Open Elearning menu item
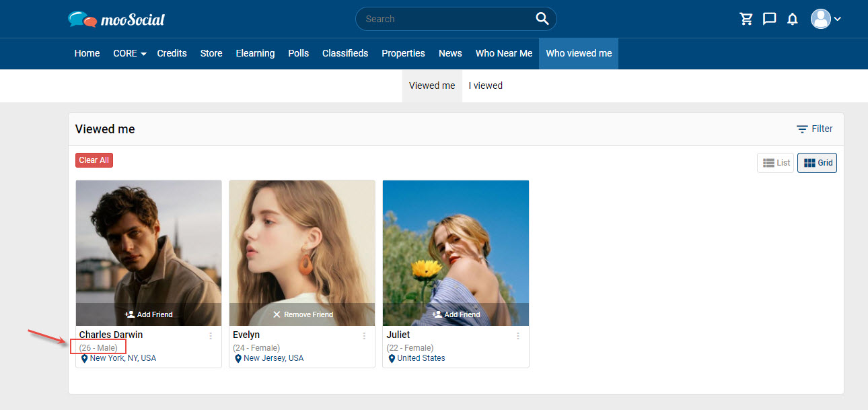868x410 pixels. point(255,53)
